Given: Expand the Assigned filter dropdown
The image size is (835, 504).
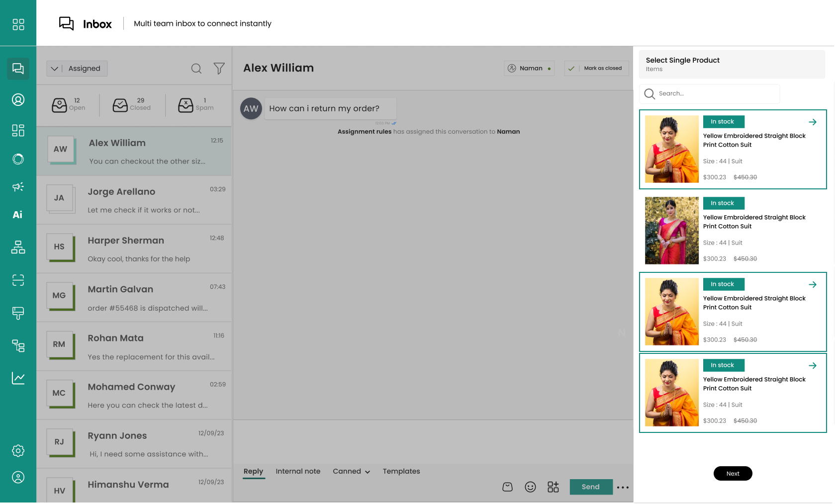Looking at the screenshot, I should pos(77,69).
